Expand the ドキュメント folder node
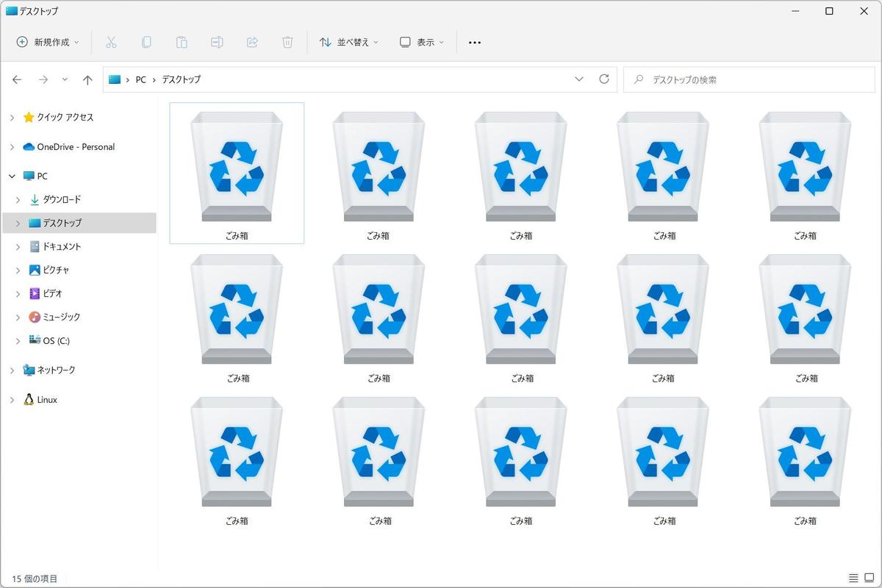This screenshot has width=882, height=588. [x=18, y=247]
